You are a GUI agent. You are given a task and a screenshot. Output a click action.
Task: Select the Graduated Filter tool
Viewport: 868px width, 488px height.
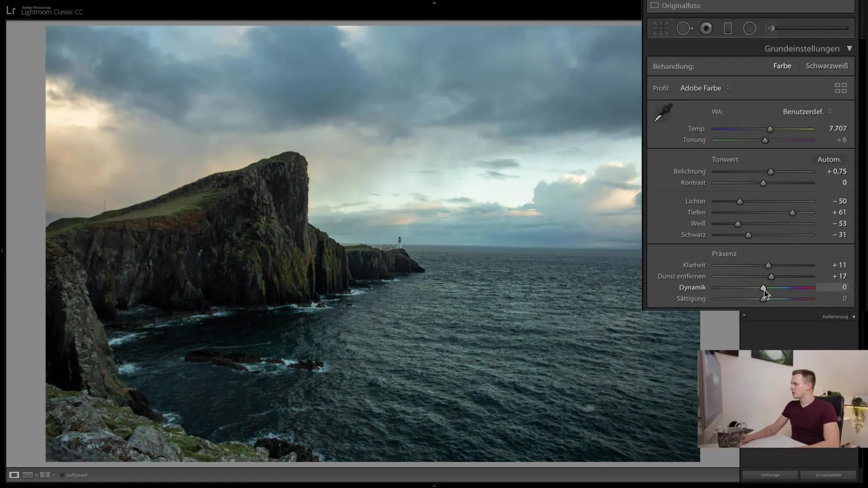click(x=728, y=28)
